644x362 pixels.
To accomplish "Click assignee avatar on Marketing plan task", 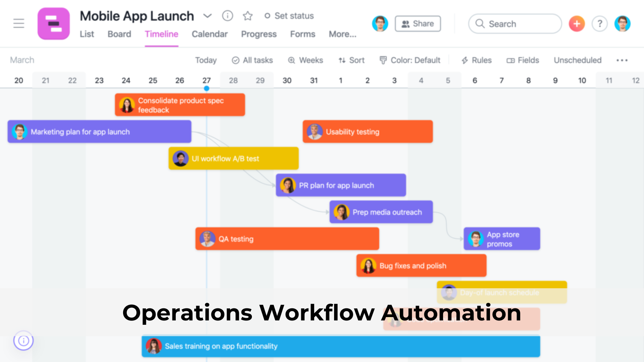I will click(20, 132).
